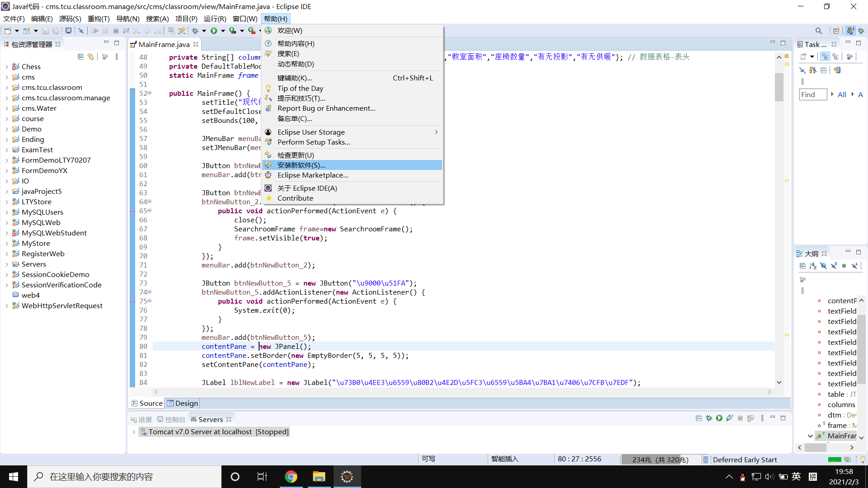Save the file using the toolbar icon
Viewport: 868px width, 488px height.
click(45, 31)
